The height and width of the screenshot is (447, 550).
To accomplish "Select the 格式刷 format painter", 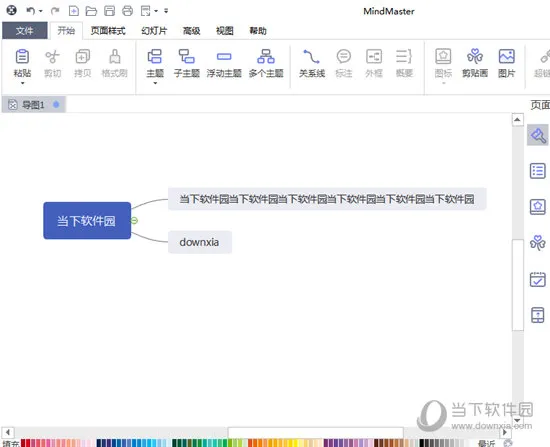I will tap(114, 63).
